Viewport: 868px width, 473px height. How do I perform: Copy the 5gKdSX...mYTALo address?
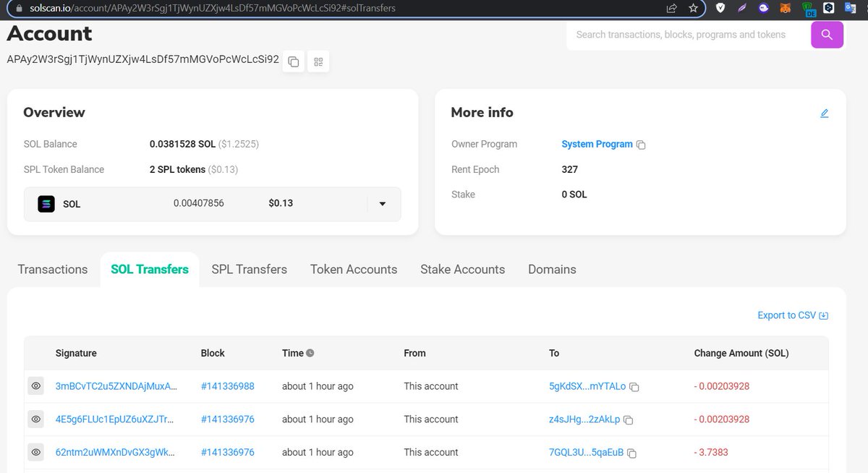[x=634, y=387]
